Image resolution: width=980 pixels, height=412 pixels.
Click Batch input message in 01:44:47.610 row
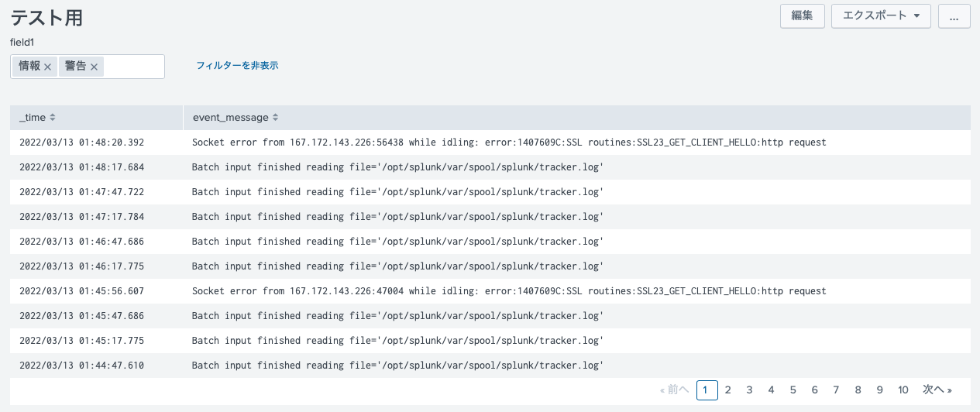pos(397,366)
